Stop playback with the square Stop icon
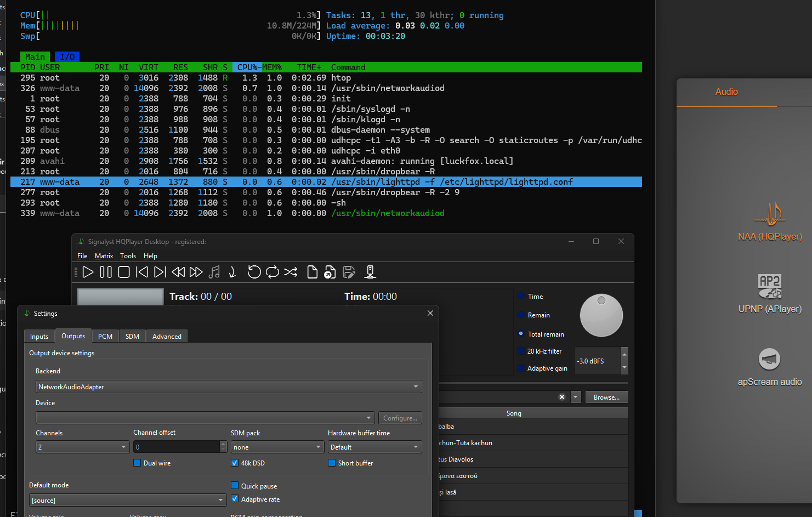The height and width of the screenshot is (517, 812). click(x=124, y=272)
